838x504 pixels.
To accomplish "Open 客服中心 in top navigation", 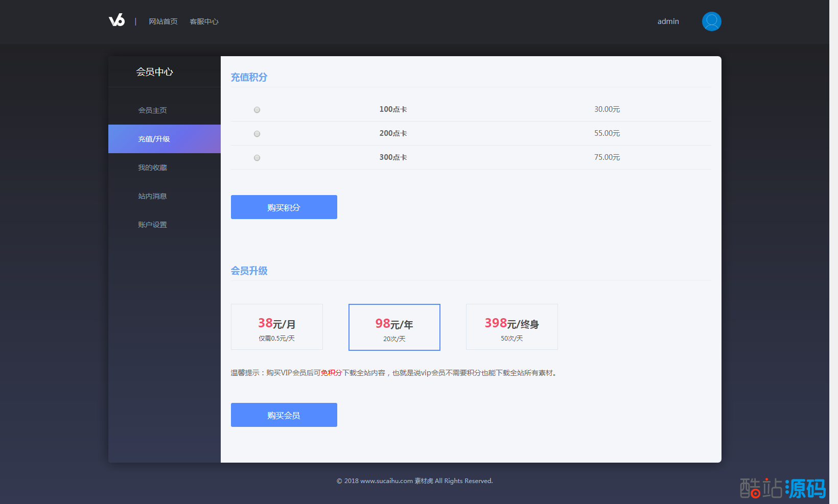I will coord(204,21).
